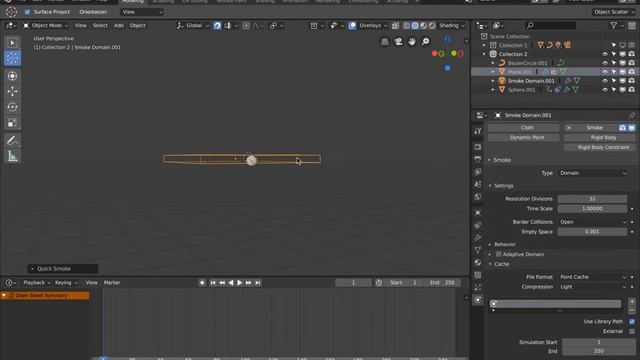The image size is (640, 360).
Task: Toggle the External cache checkbox
Action: (632, 331)
